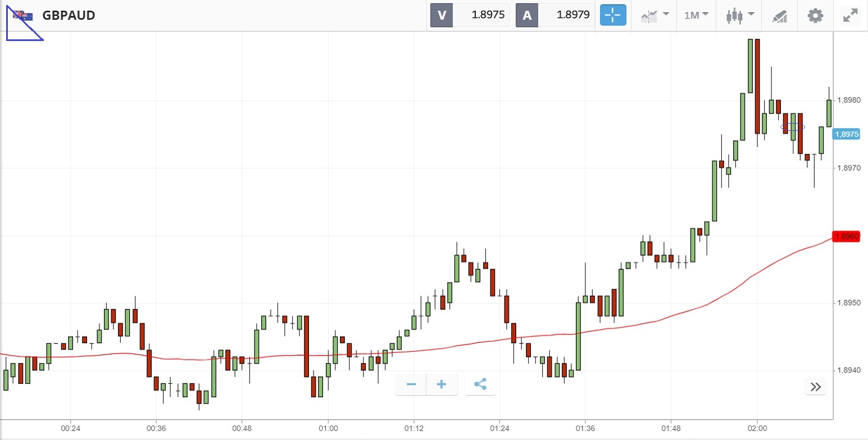Viewport: 868px width, 440px height.
Task: Click the 01:36 time axis marker
Action: (585, 428)
